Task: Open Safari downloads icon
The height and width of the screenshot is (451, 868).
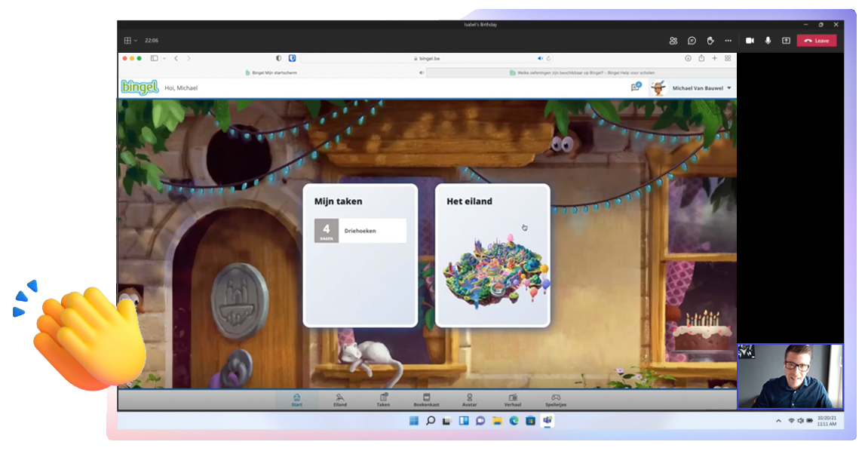Action: click(x=688, y=58)
